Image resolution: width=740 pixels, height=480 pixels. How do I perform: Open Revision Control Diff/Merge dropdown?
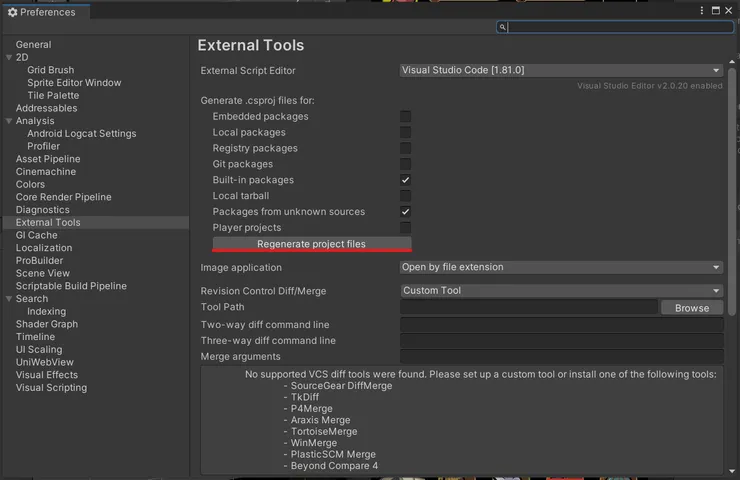(x=561, y=291)
